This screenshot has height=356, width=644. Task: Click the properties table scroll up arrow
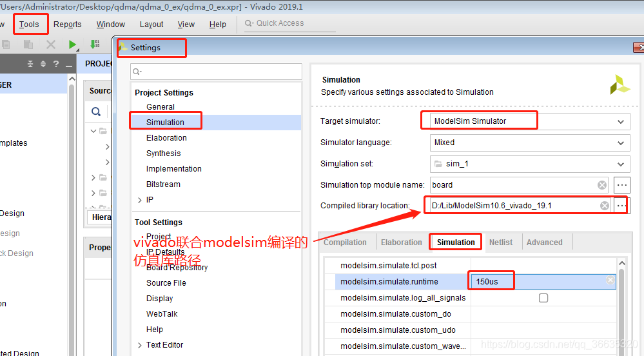pos(622,263)
